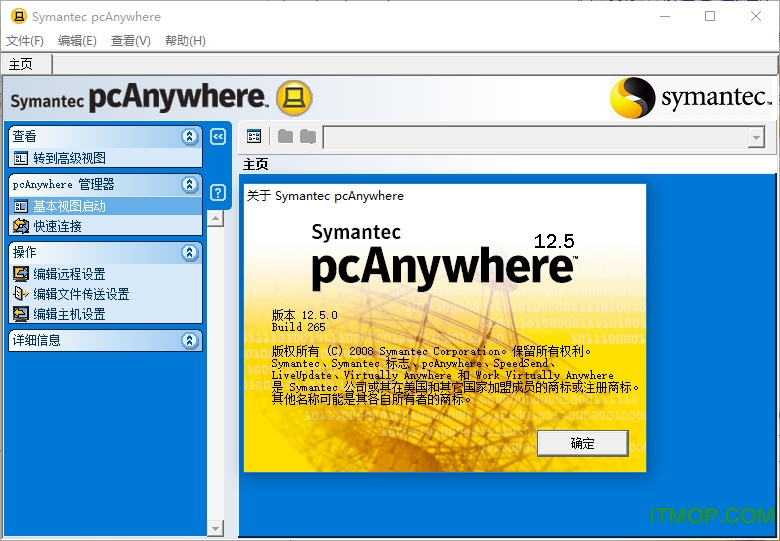Open 编辑主机设置

[x=69, y=314]
